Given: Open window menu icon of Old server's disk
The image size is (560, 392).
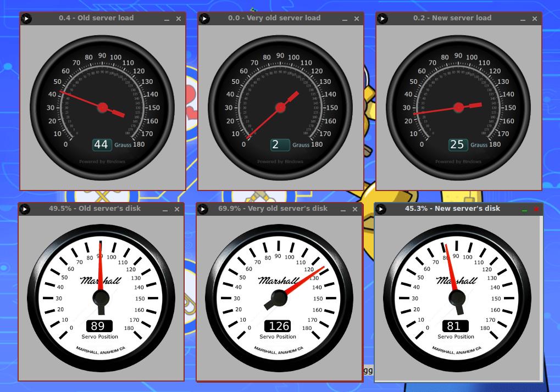Looking at the screenshot, I should tap(24, 209).
